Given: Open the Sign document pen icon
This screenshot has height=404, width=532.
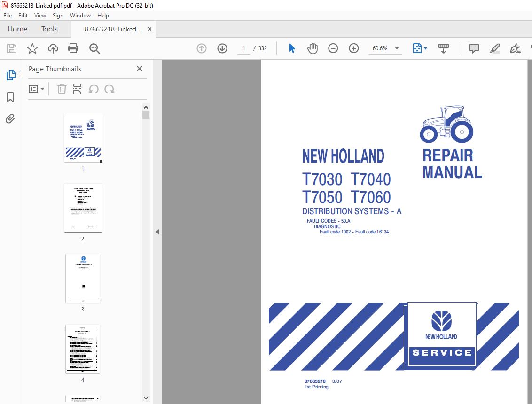Looking at the screenshot, I should click(515, 48).
